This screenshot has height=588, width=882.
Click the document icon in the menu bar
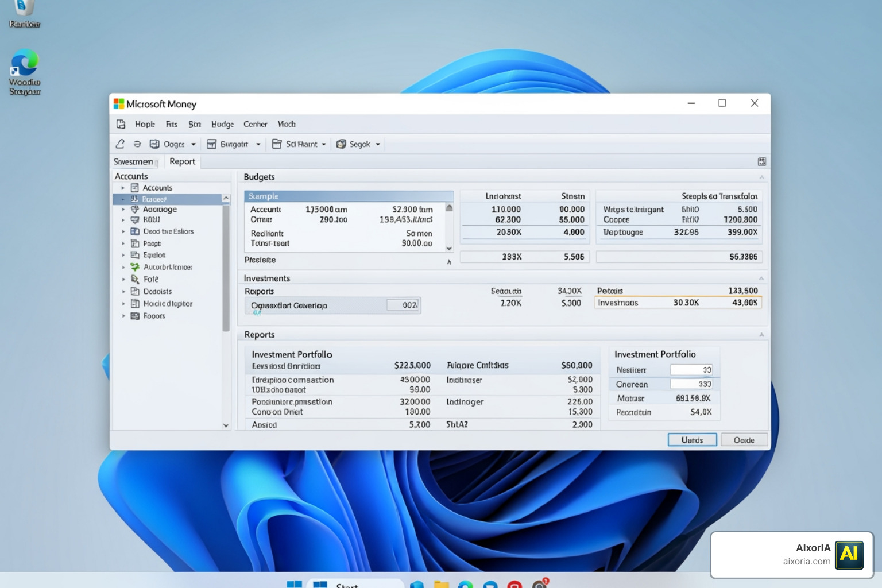(121, 124)
